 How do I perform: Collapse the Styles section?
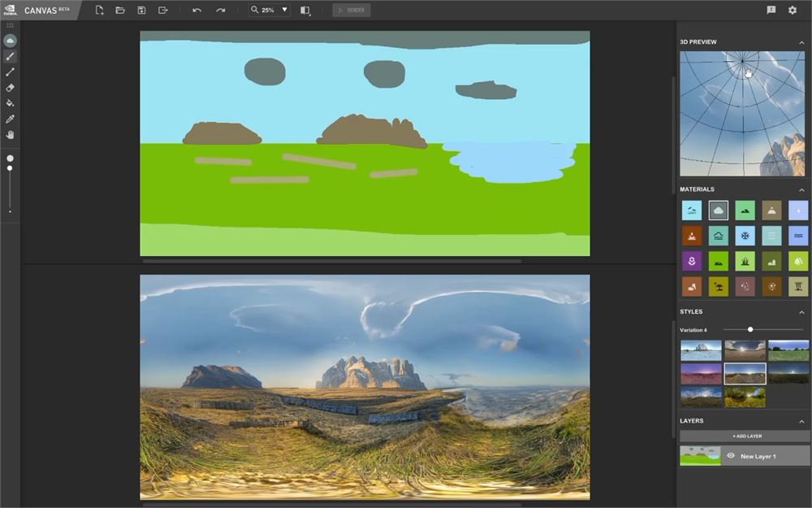(801, 312)
